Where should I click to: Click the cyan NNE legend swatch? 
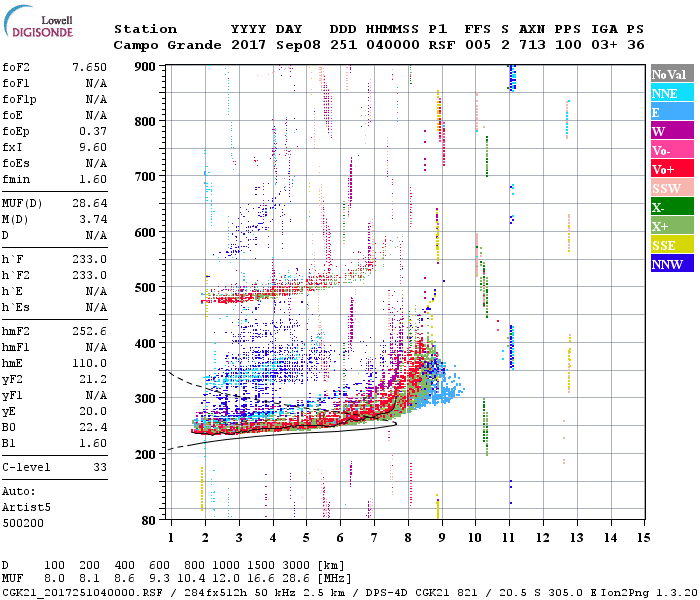pyautogui.click(x=672, y=93)
